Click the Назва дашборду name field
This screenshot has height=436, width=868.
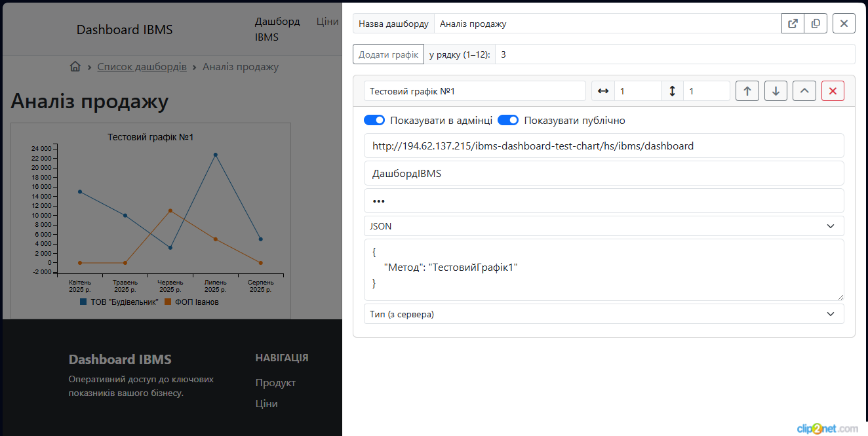click(606, 24)
